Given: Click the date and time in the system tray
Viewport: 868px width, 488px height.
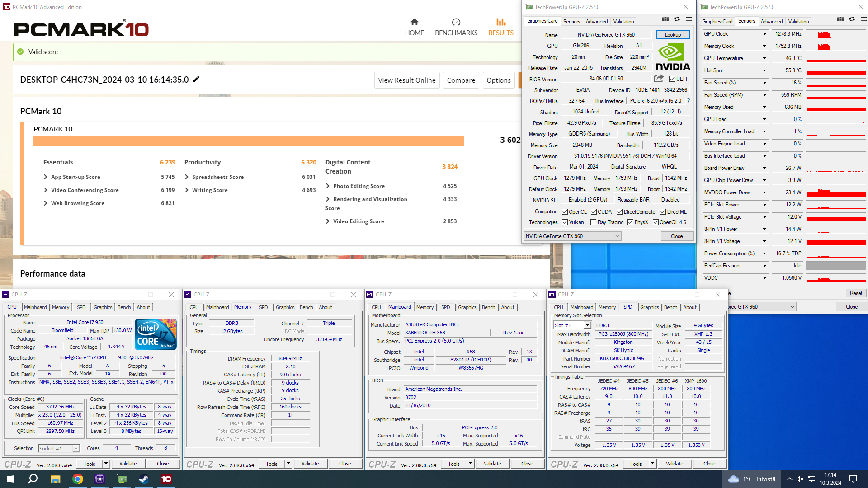Looking at the screenshot, I should click(830, 479).
